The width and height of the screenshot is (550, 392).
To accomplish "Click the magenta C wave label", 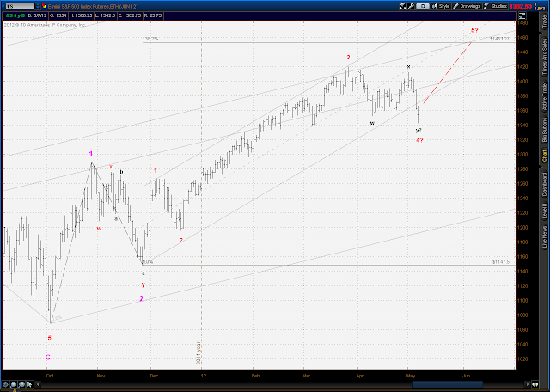I will [x=48, y=358].
